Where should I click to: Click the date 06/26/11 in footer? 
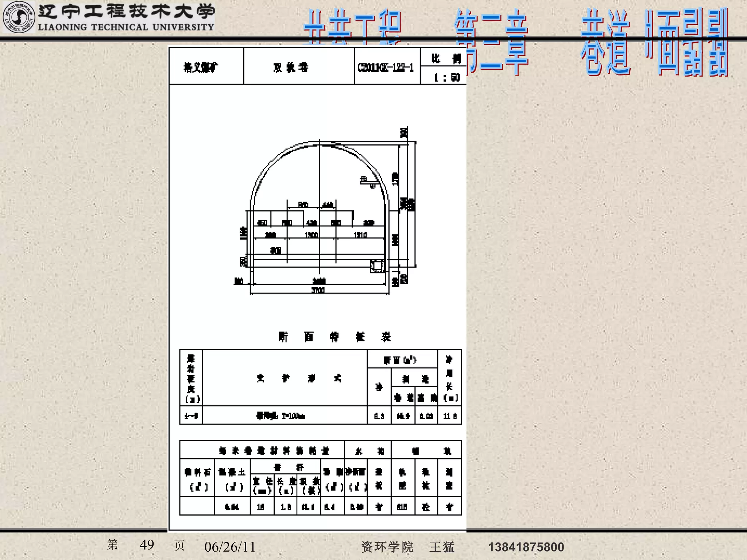[230, 547]
